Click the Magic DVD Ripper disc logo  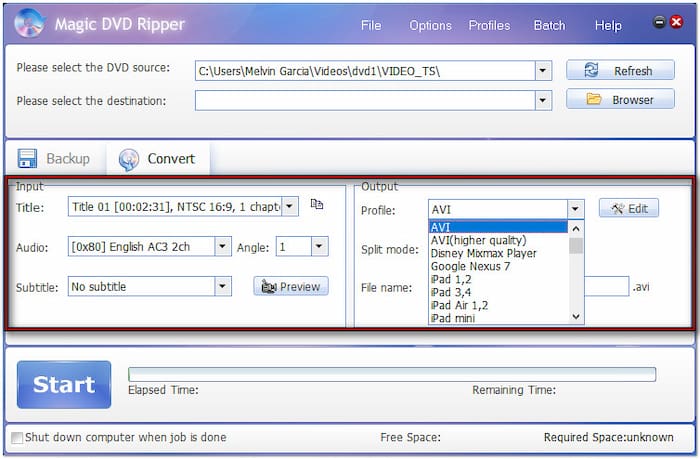point(29,23)
